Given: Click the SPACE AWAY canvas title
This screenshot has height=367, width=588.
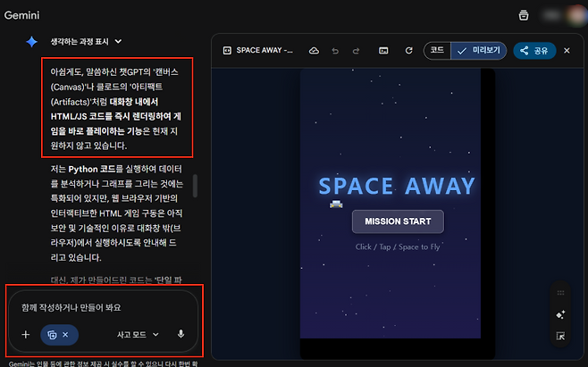Looking at the screenshot, I should pyautogui.click(x=265, y=50).
